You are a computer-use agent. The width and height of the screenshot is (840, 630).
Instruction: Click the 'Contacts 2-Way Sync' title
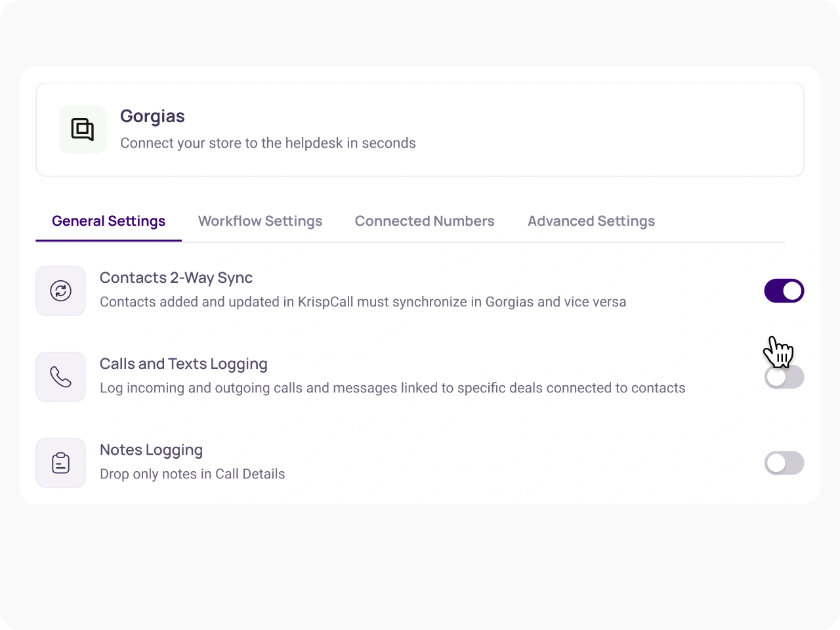tap(176, 278)
